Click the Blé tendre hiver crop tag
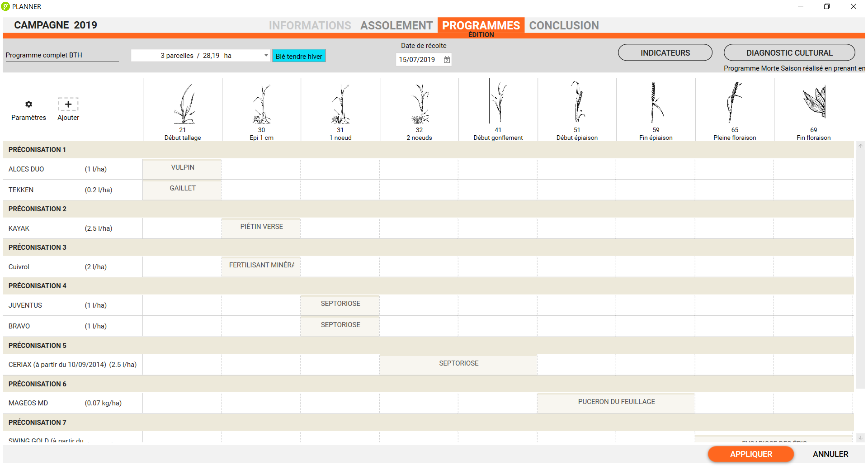Viewport: 868px width, 466px height. pyautogui.click(x=299, y=56)
